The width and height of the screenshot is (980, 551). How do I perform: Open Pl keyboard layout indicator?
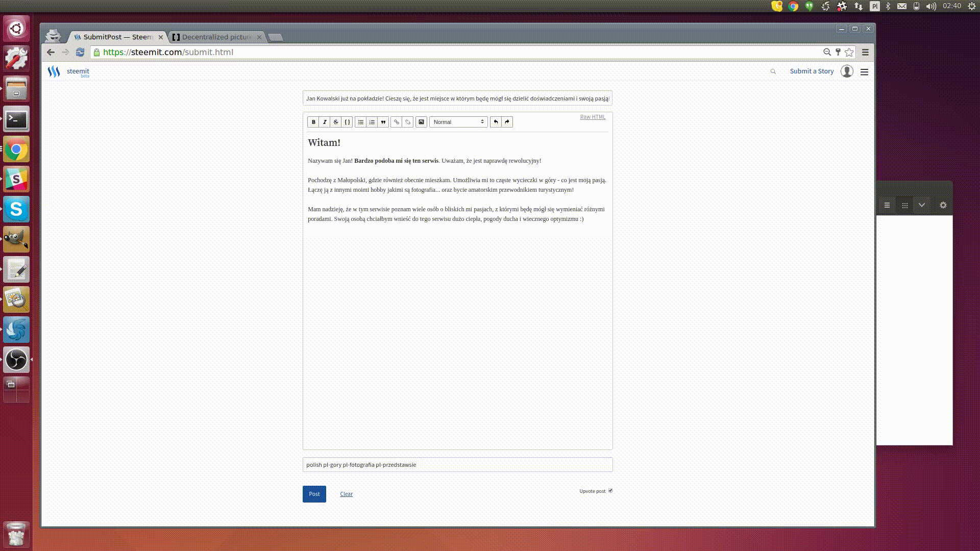(875, 6)
